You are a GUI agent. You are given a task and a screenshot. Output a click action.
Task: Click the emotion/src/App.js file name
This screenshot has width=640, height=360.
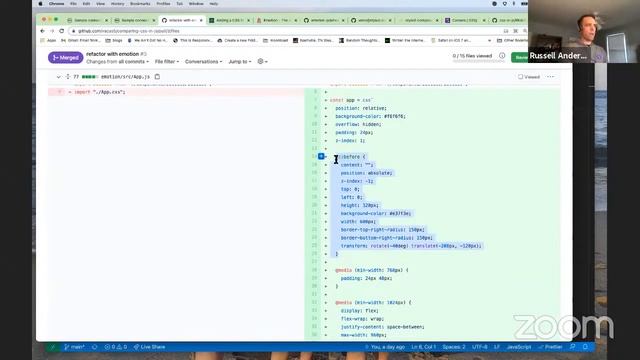point(125,77)
